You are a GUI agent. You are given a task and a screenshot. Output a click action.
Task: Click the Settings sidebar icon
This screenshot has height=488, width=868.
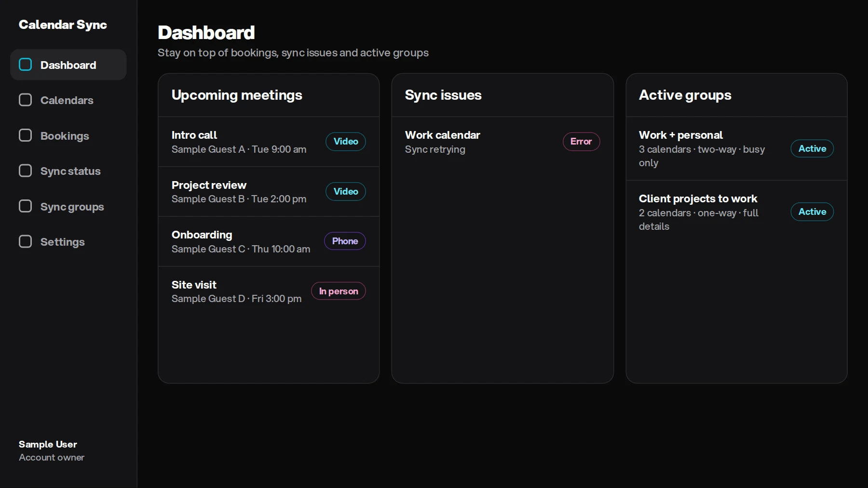(x=25, y=241)
